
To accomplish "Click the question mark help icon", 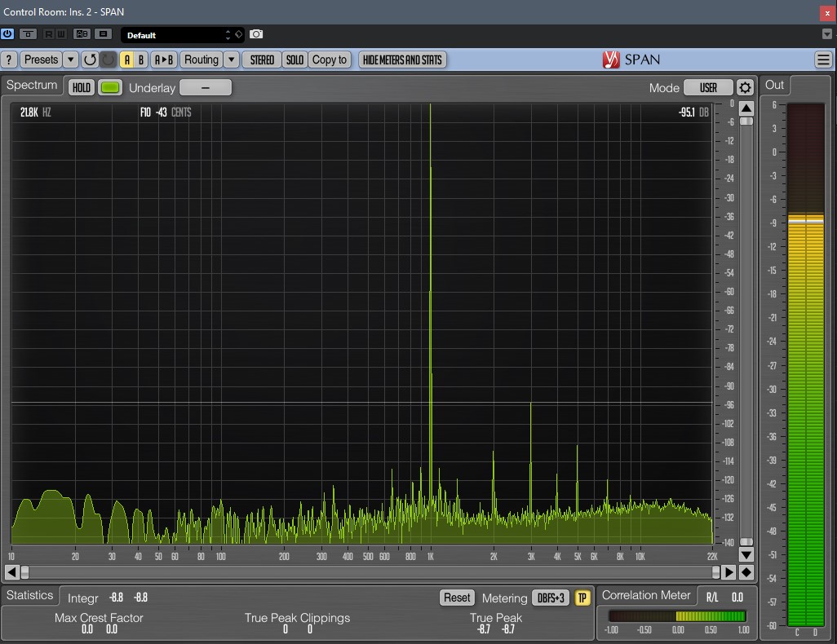I will pos(9,60).
